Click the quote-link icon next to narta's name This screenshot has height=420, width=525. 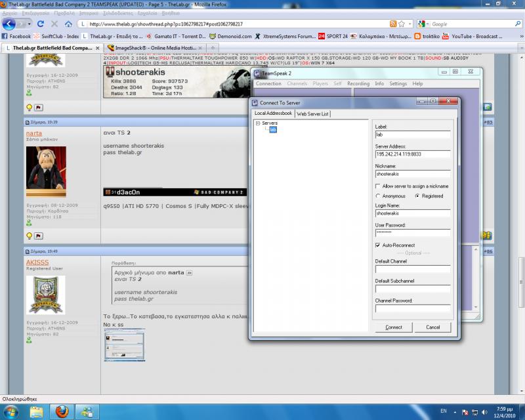189,272
